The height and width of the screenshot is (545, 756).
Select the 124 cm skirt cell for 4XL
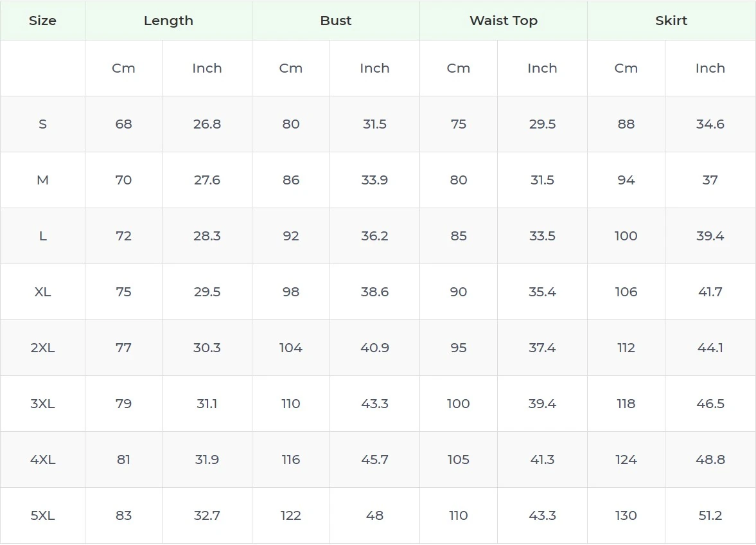626,460
